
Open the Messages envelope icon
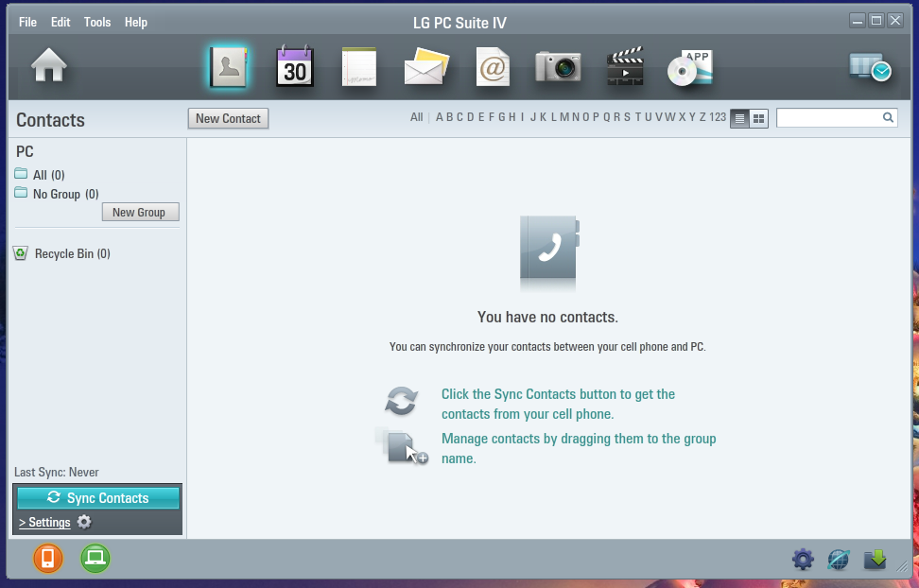point(426,67)
